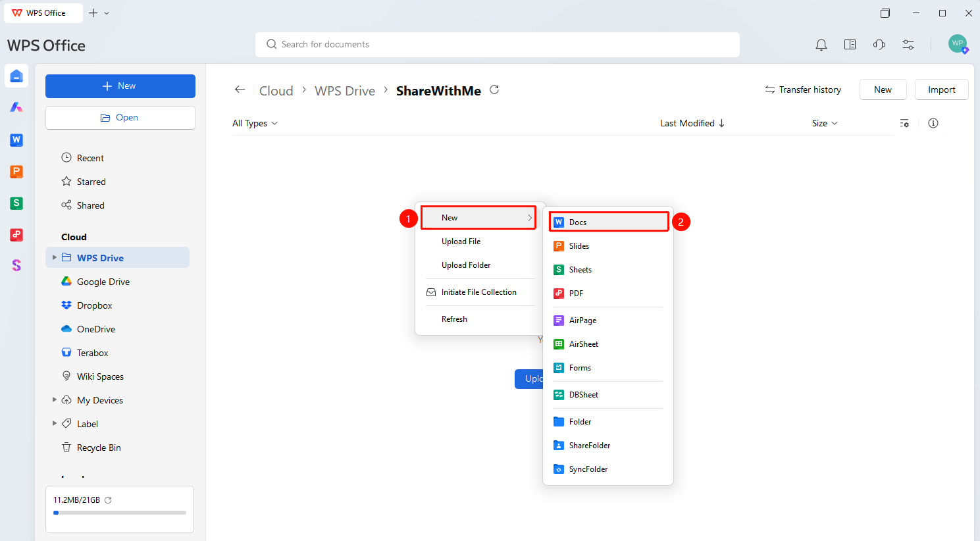Open the PDF app icon in the left rail
The height and width of the screenshot is (541, 980).
click(16, 235)
